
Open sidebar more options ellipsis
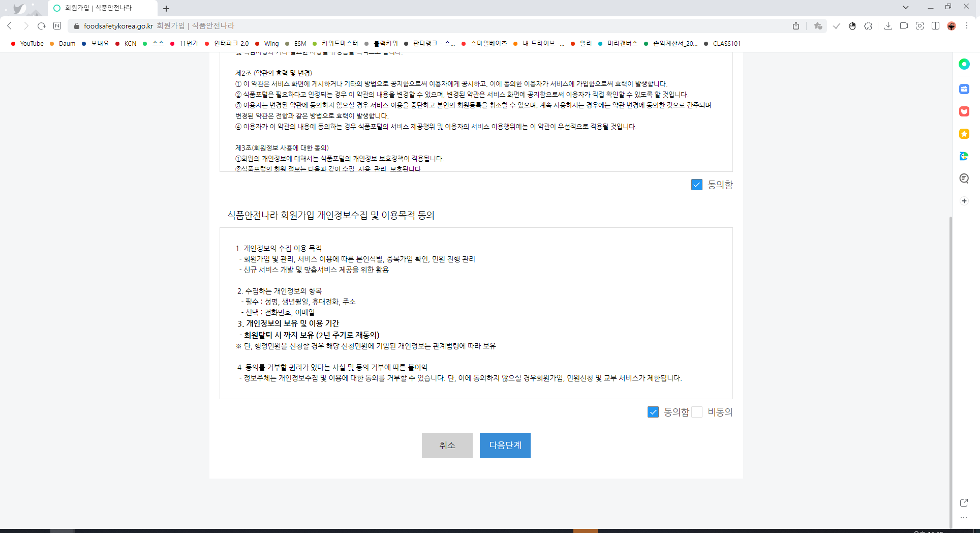pyautogui.click(x=964, y=518)
